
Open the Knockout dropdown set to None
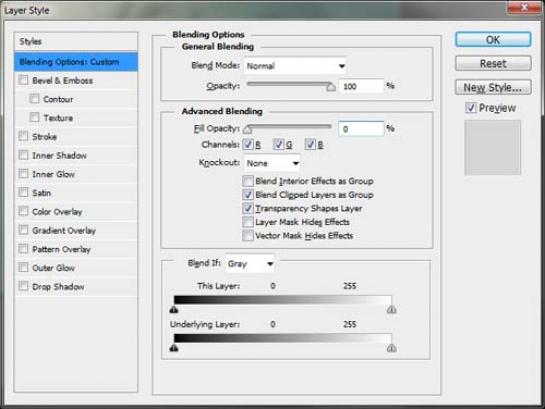coord(272,163)
